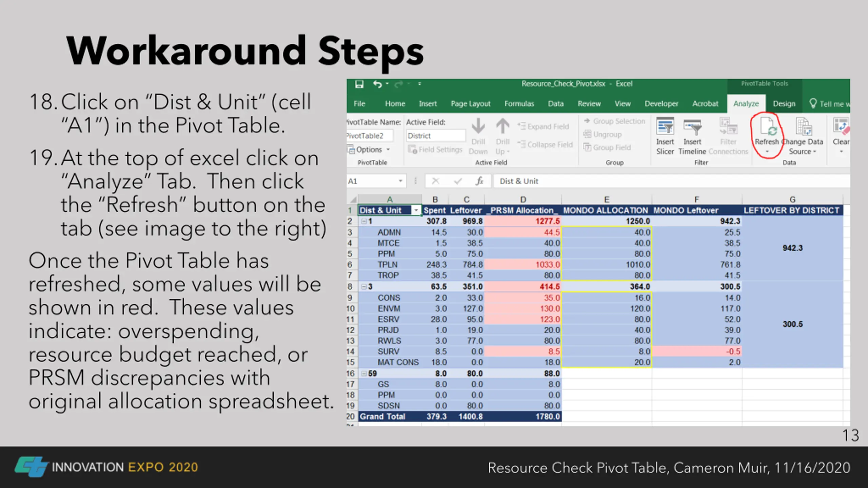Viewport: 868px width, 488px height.
Task: Collapse district 3 group in row 8
Action: click(364, 287)
